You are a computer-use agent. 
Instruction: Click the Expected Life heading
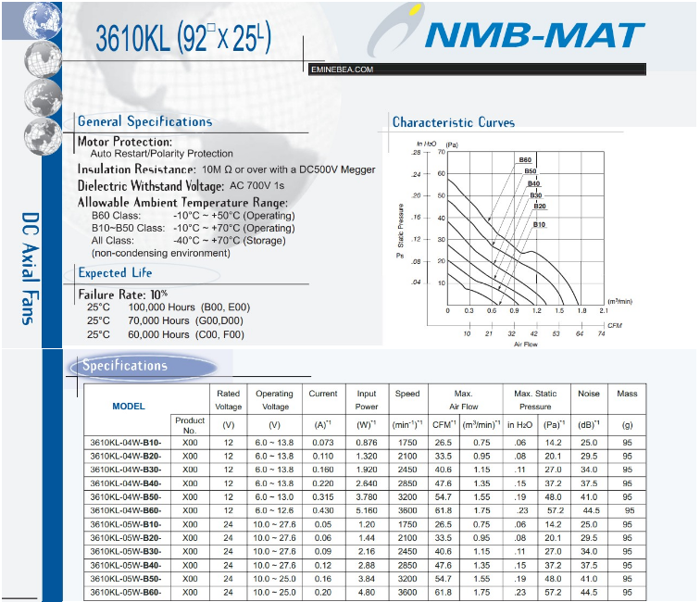[x=115, y=272]
